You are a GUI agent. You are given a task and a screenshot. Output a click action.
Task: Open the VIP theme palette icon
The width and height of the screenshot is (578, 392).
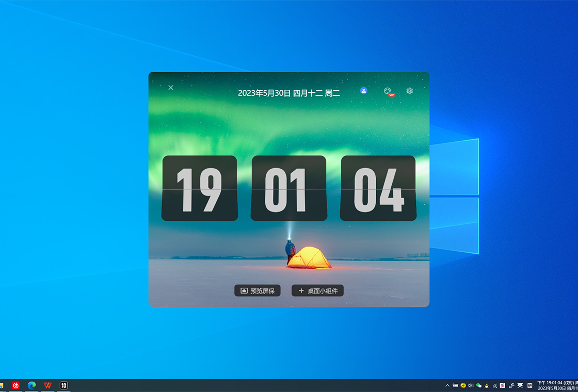(388, 91)
